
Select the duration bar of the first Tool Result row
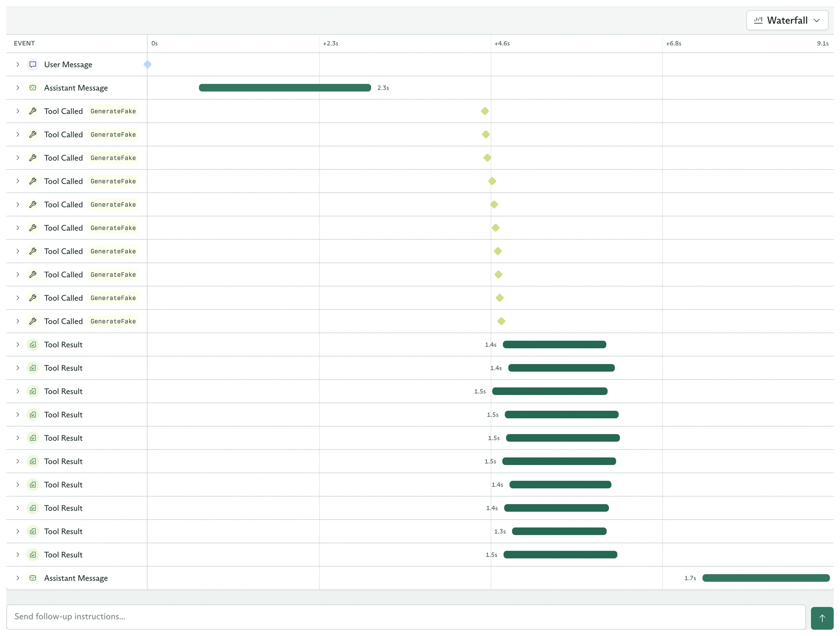point(554,344)
